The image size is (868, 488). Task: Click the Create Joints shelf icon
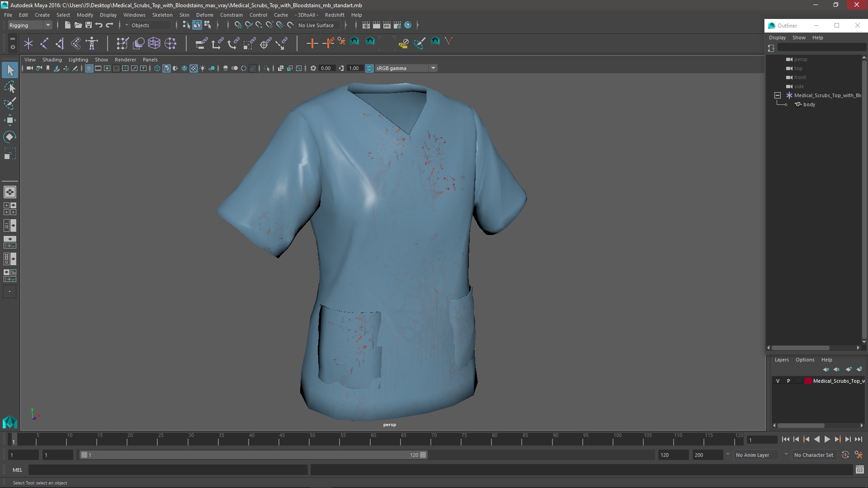pos(44,43)
